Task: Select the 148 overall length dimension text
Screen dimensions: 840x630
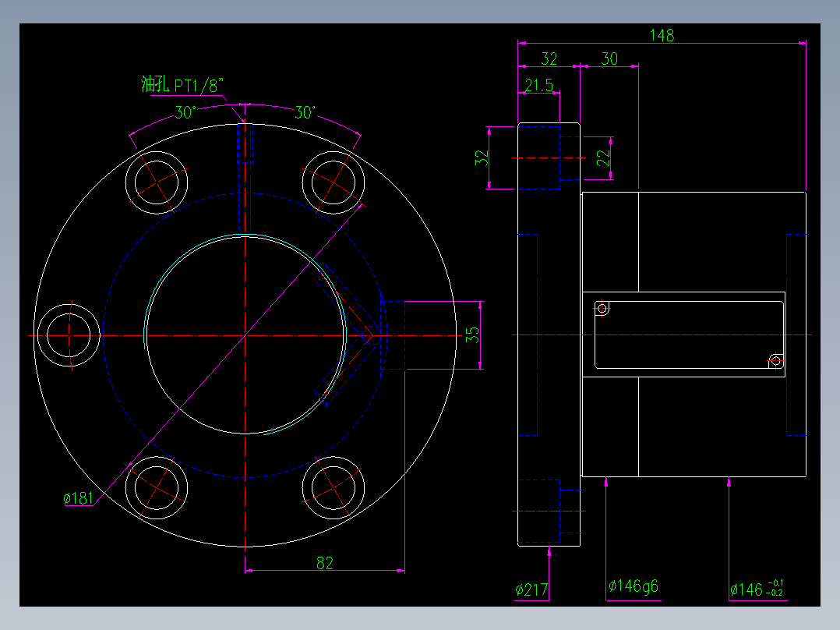Action: (x=662, y=35)
